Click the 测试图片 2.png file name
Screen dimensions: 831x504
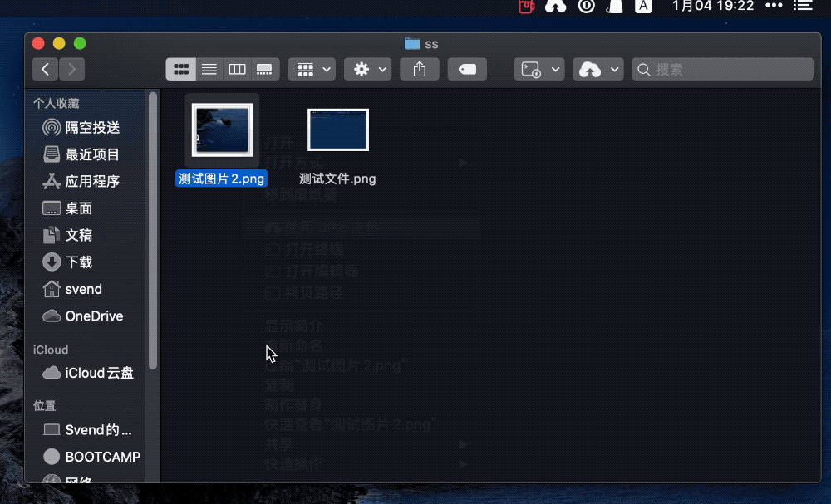click(x=222, y=179)
